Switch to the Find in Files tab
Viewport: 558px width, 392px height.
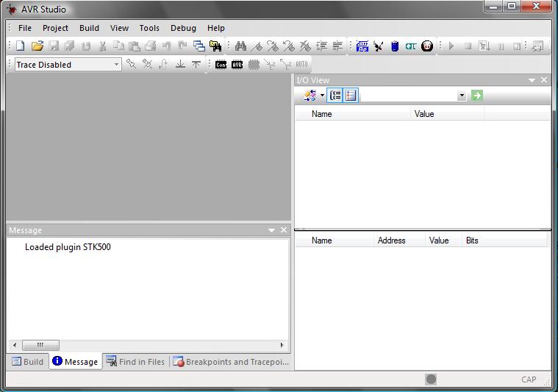(x=135, y=362)
